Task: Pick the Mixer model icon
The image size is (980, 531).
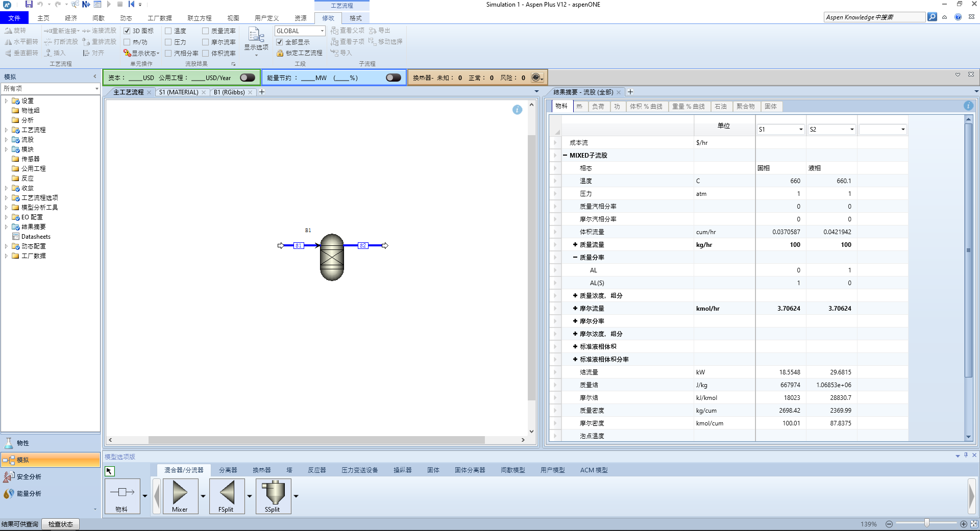Action: (x=180, y=496)
